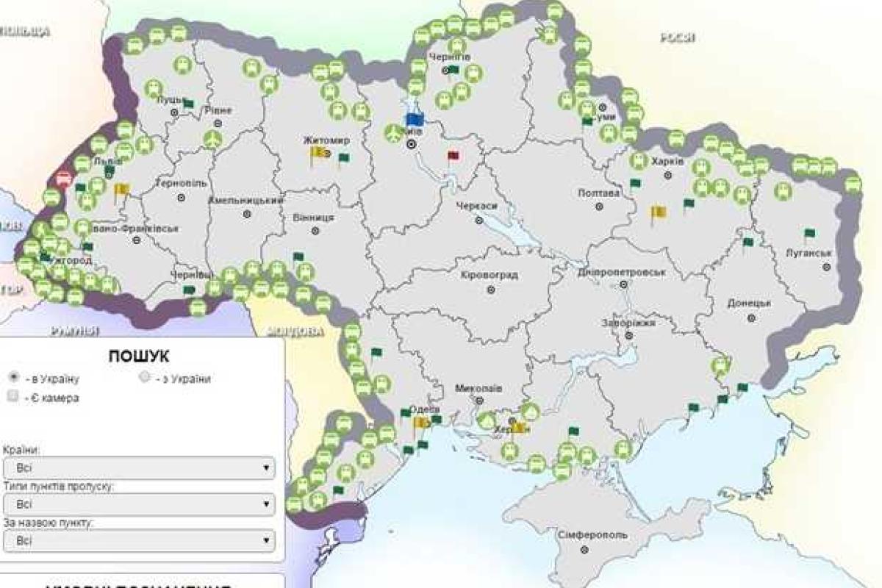The height and width of the screenshot is (588, 882).
Task: Click the green flag next to Луцьк
Action: pos(188,104)
